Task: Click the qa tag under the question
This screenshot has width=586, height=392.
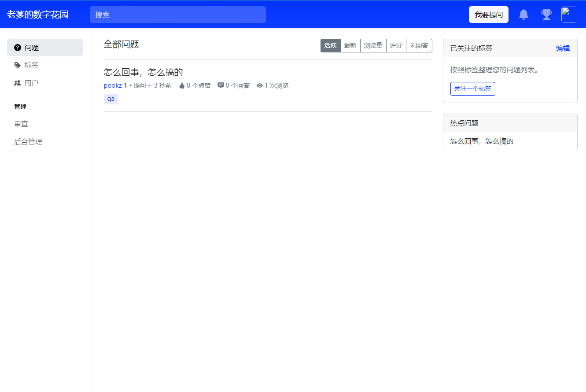Action: (x=111, y=99)
